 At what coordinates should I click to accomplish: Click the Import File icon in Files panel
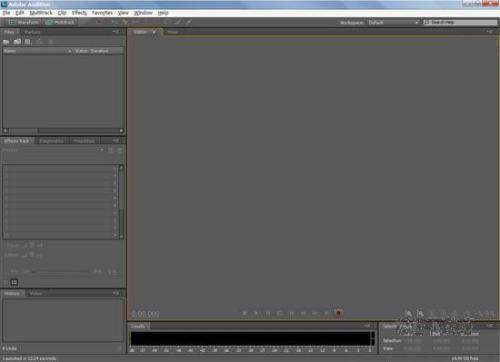click(x=17, y=42)
